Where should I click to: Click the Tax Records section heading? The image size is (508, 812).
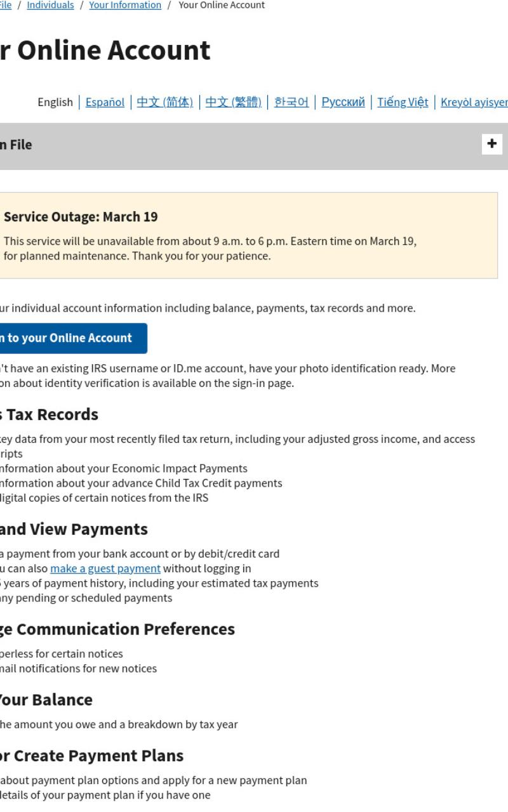coord(50,414)
